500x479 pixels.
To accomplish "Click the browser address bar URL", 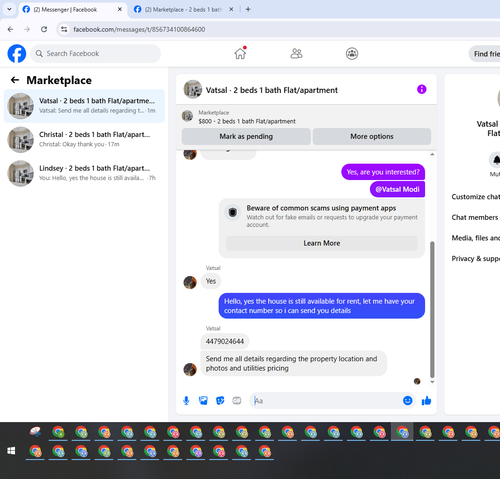I will coord(139,29).
